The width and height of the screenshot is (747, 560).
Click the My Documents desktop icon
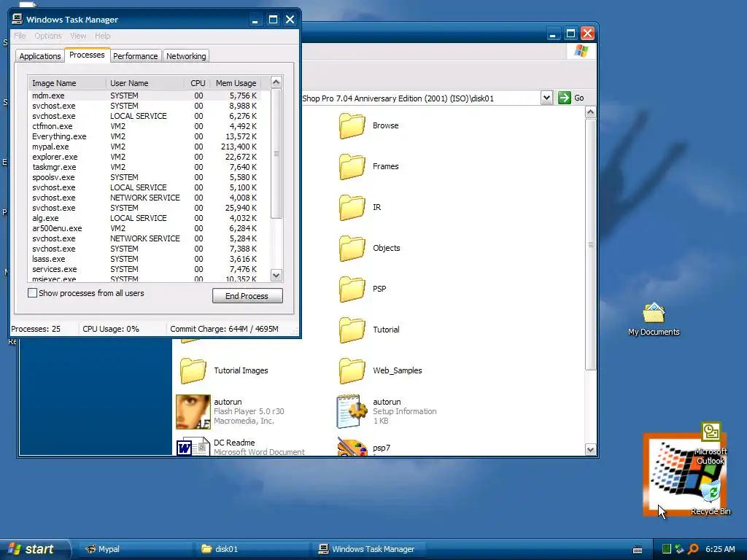pyautogui.click(x=654, y=314)
